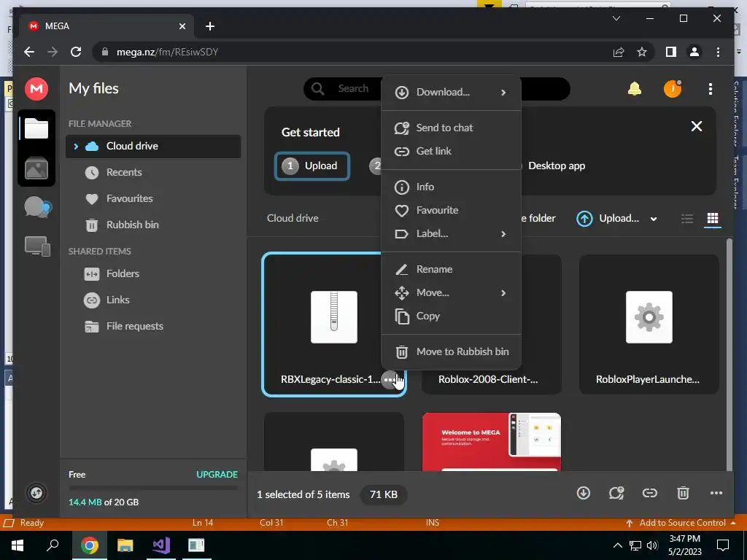The image size is (747, 560).
Task: Select Copy menu entry
Action: point(451,316)
